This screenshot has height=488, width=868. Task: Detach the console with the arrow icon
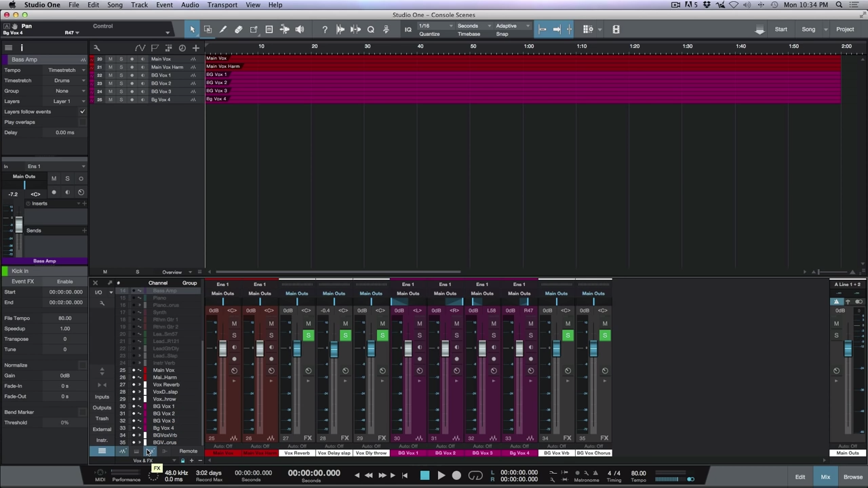[109, 283]
